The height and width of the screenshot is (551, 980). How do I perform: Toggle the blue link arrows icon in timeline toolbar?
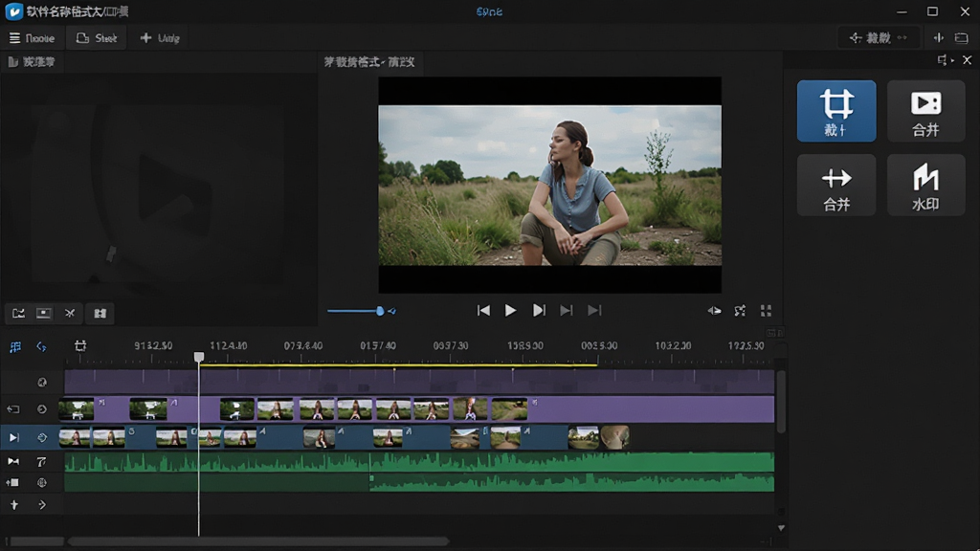point(41,346)
